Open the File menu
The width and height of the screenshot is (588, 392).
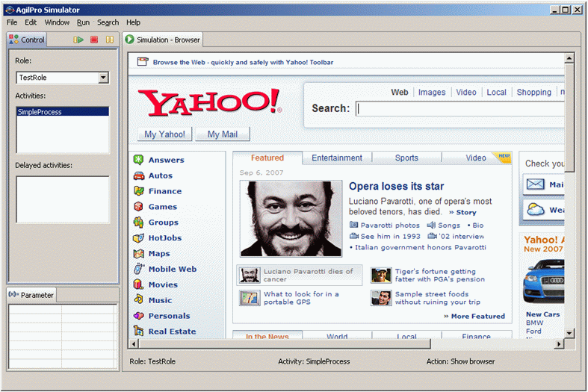click(12, 22)
